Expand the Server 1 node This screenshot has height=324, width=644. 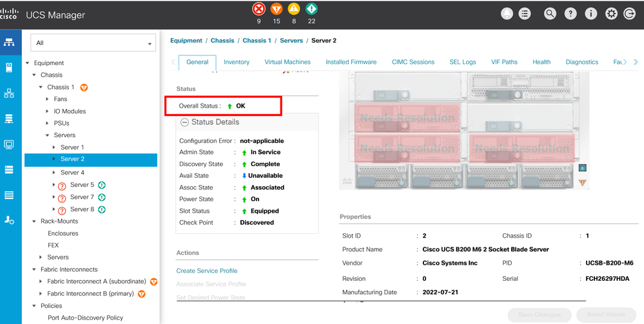pos(54,147)
